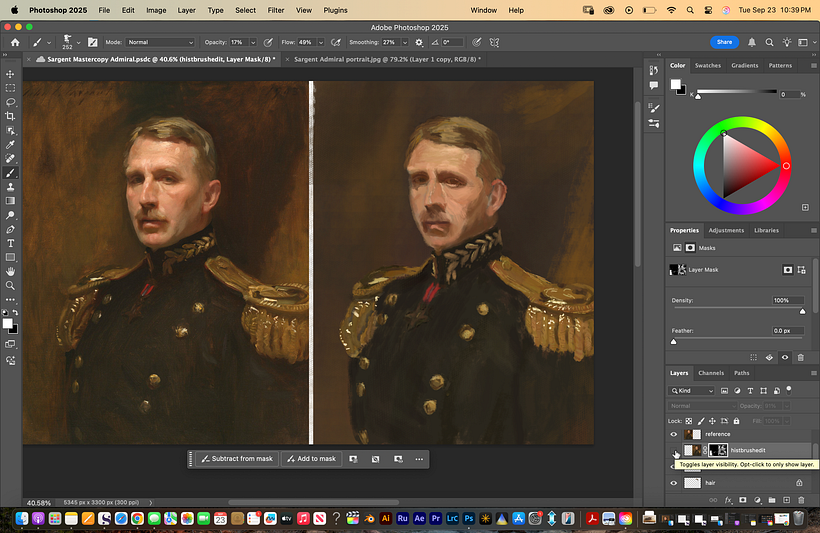The image size is (820, 533).
Task: Select the Brush tool in toolbar
Action: (x=10, y=173)
